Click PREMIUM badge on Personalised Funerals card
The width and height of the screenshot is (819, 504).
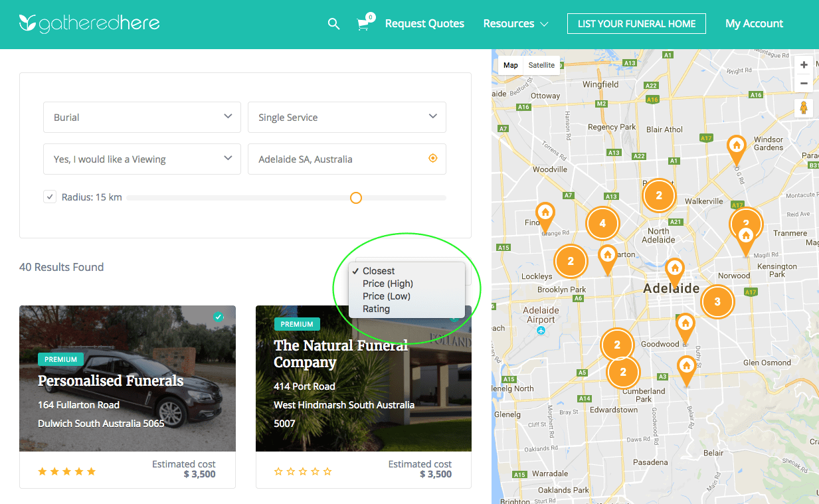(x=60, y=359)
